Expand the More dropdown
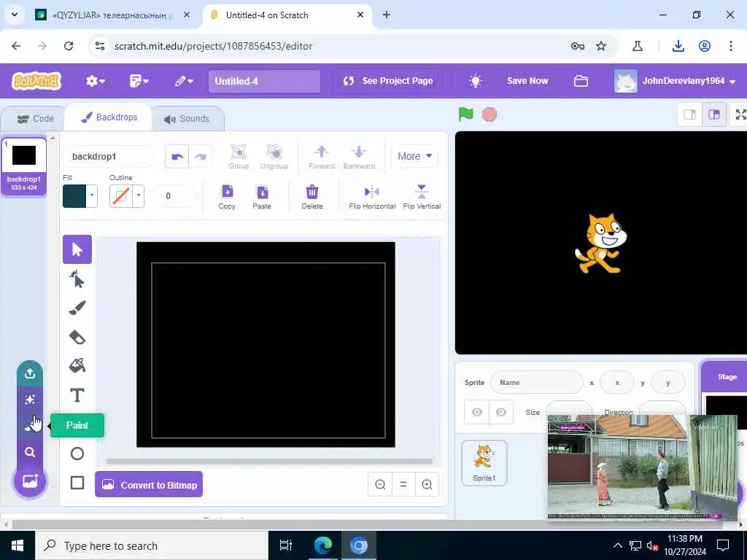 tap(414, 156)
